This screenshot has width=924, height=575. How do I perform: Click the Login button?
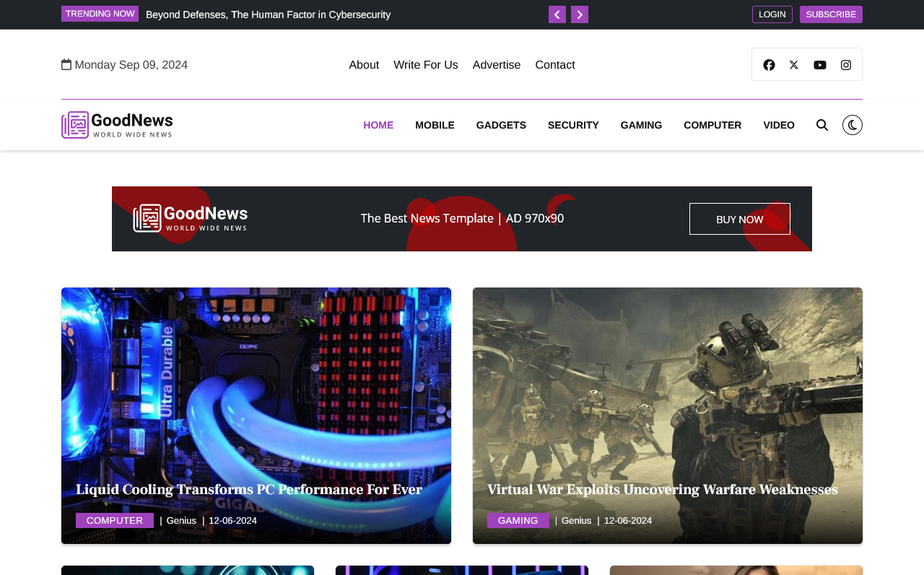tap(772, 14)
